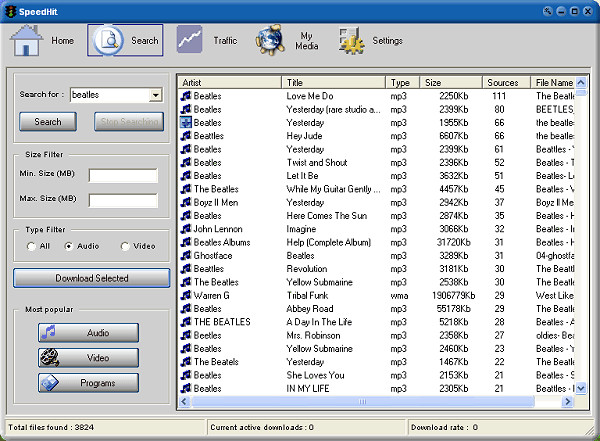Click the Search for text field containing beatles

point(110,95)
